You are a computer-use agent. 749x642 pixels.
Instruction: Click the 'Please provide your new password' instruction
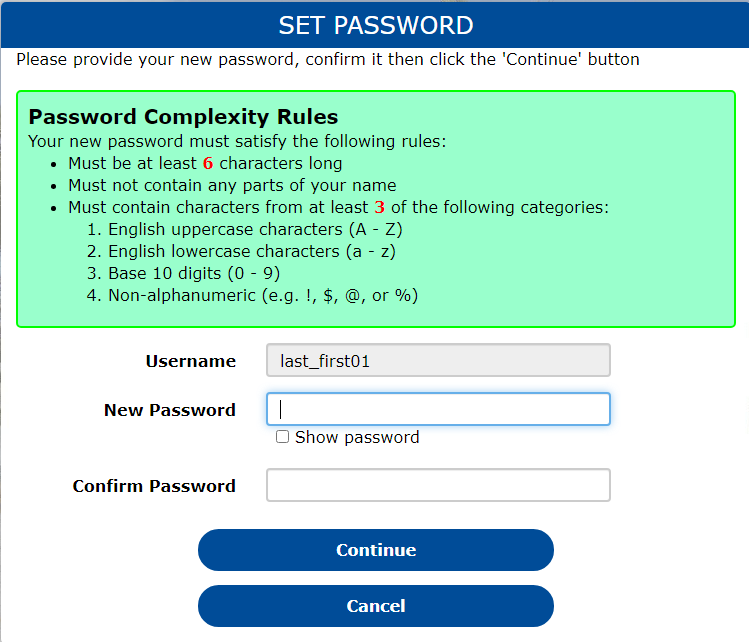[x=328, y=59]
